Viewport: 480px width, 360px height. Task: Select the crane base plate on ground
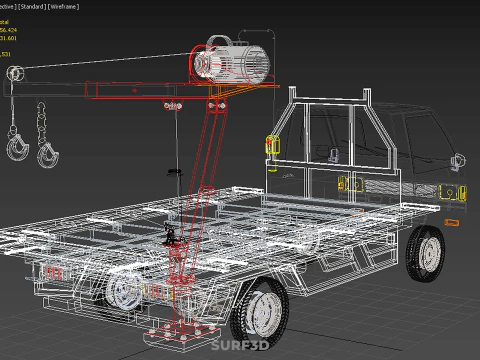point(182,336)
